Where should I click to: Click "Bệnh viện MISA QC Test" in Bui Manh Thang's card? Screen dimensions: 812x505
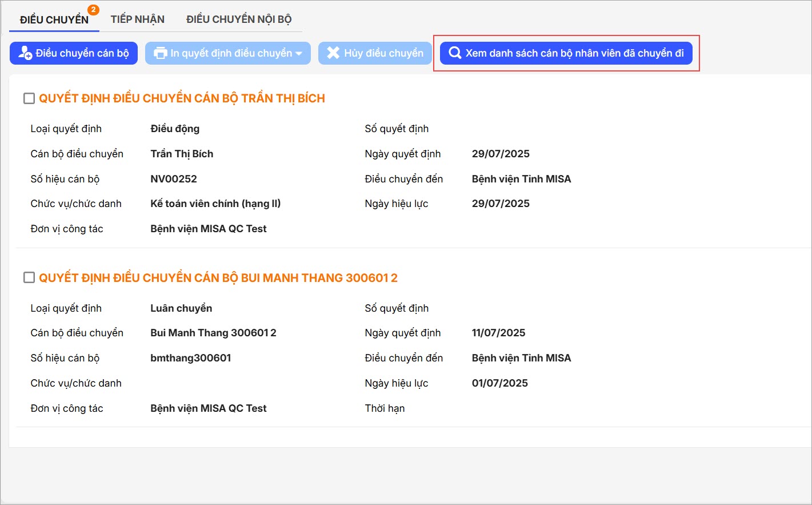[x=209, y=408]
